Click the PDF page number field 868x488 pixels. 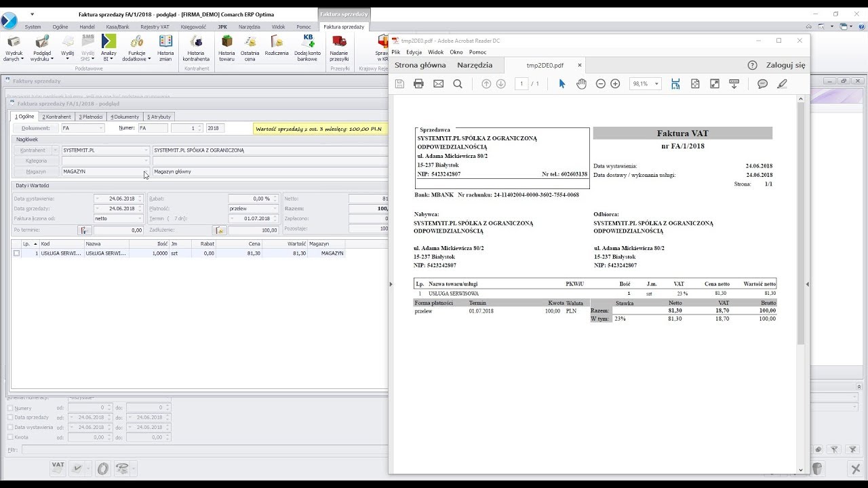521,83
